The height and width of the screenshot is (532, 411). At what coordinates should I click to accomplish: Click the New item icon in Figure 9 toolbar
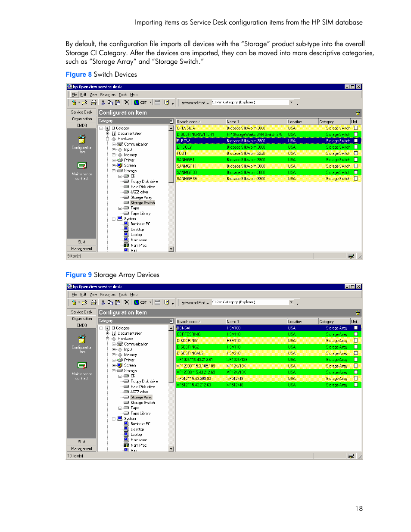pos(74,302)
